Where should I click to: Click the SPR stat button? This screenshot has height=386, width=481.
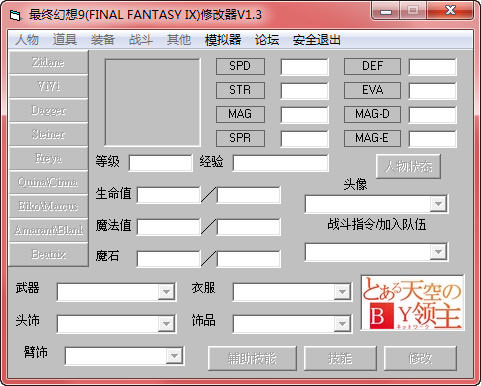pyautogui.click(x=240, y=138)
